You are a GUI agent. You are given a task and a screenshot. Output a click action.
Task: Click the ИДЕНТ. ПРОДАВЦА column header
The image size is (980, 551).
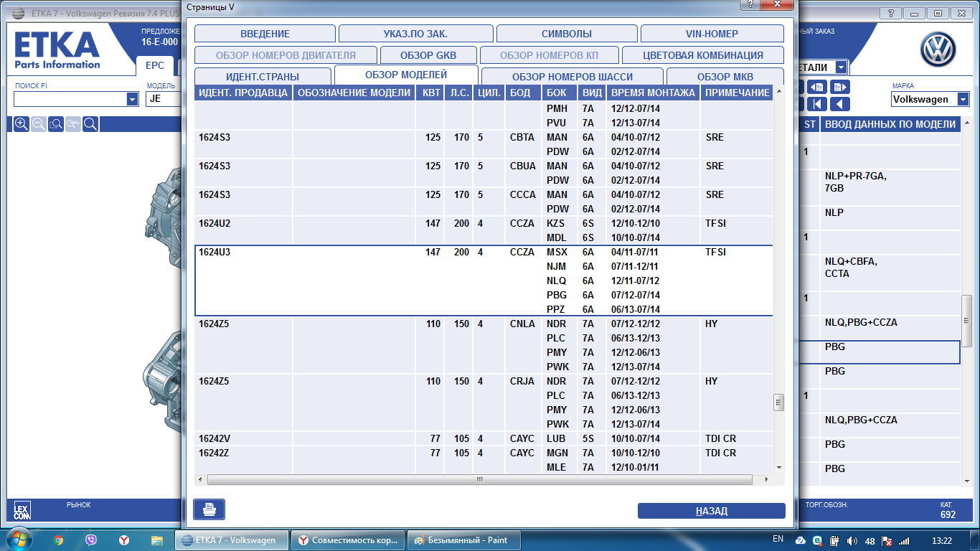(243, 93)
